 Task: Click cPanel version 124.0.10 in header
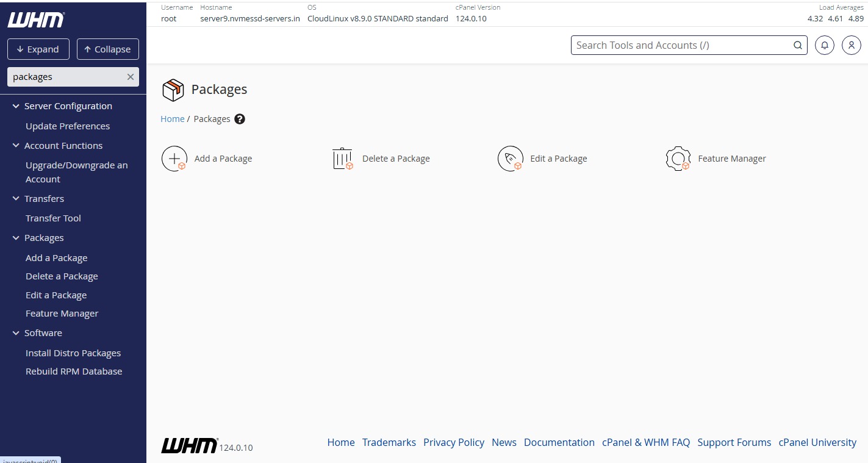[x=471, y=18]
